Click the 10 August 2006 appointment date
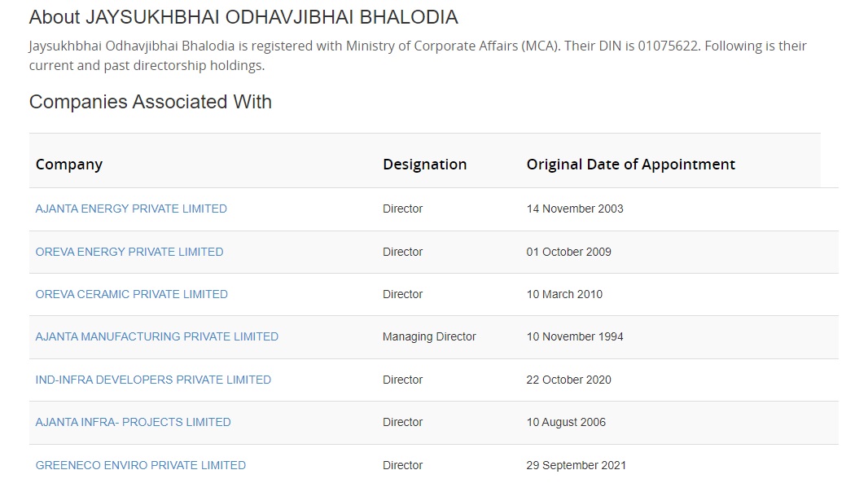Viewport: 868px width, 492px height. (x=566, y=422)
